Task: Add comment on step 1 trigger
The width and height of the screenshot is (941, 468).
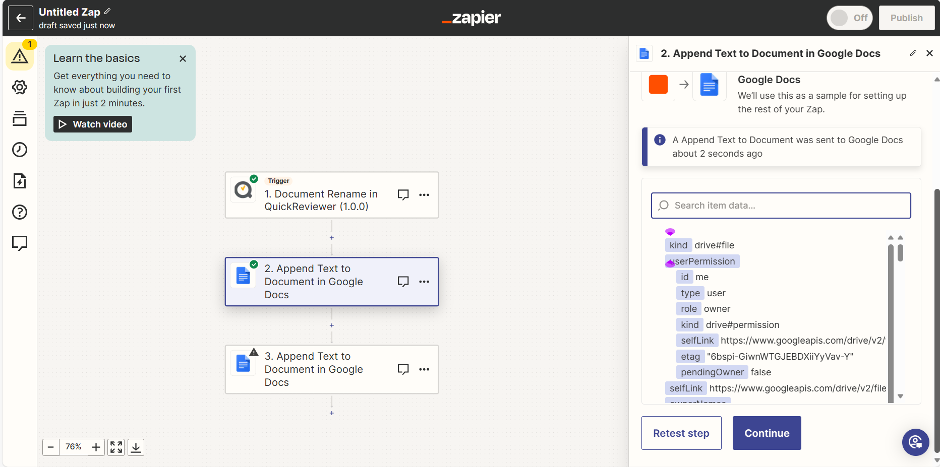Action: click(403, 195)
